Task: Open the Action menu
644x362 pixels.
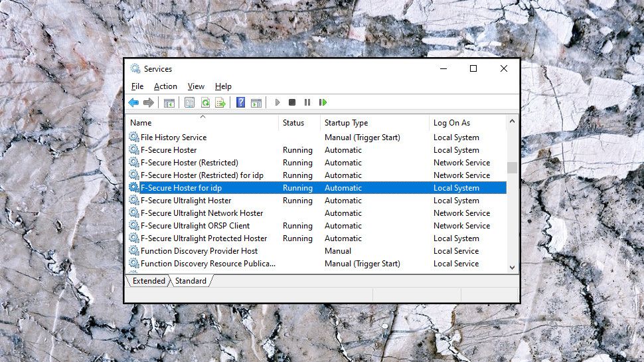Action: click(x=165, y=86)
